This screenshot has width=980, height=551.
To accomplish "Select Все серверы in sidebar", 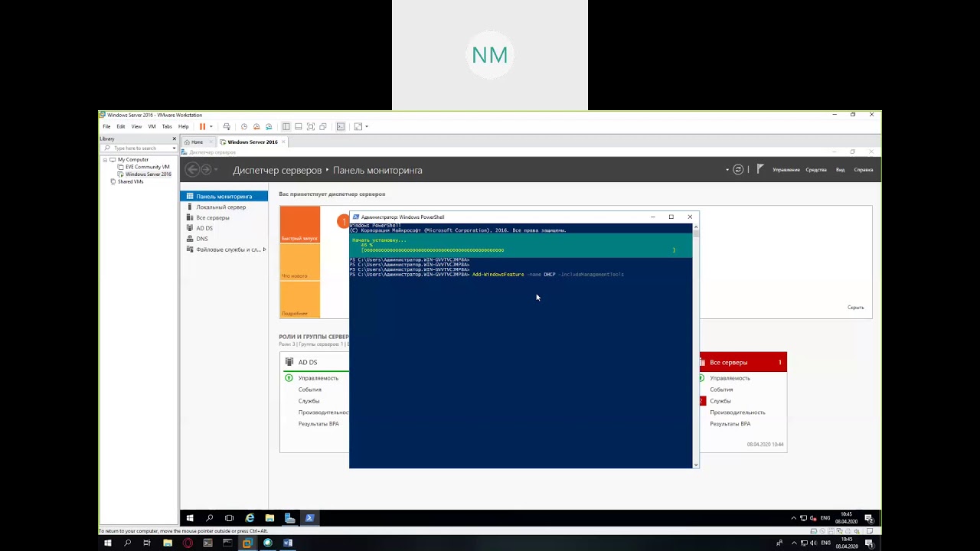I will coord(224,217).
